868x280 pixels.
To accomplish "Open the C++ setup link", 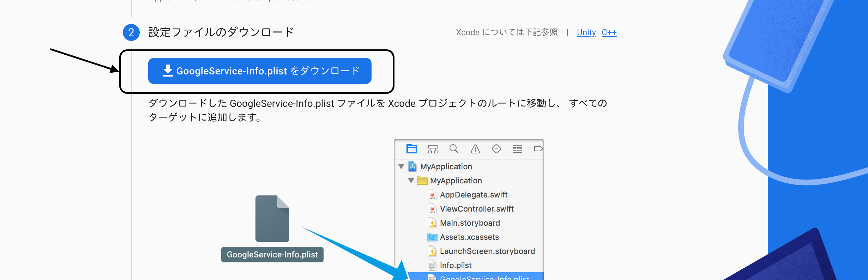I will (x=609, y=32).
